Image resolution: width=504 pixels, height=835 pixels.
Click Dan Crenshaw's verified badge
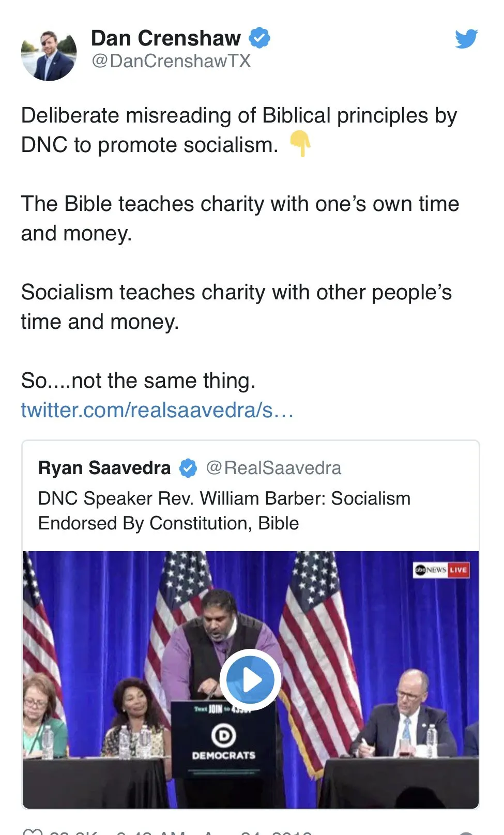click(x=259, y=38)
